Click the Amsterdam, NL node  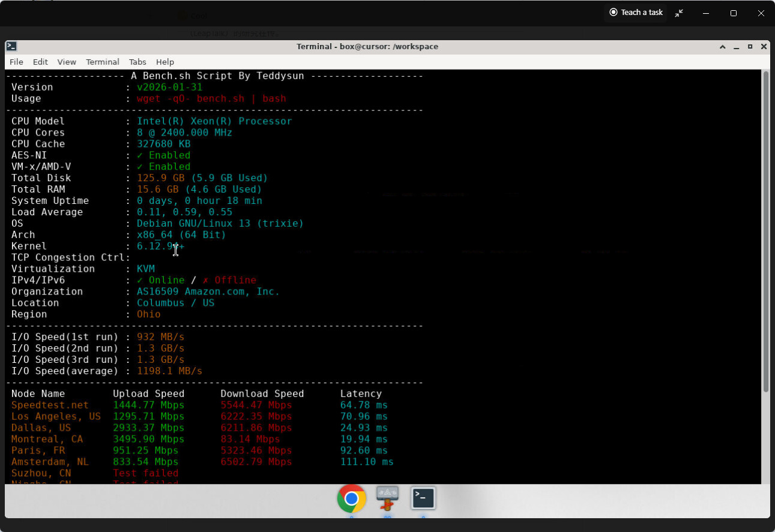click(x=50, y=462)
